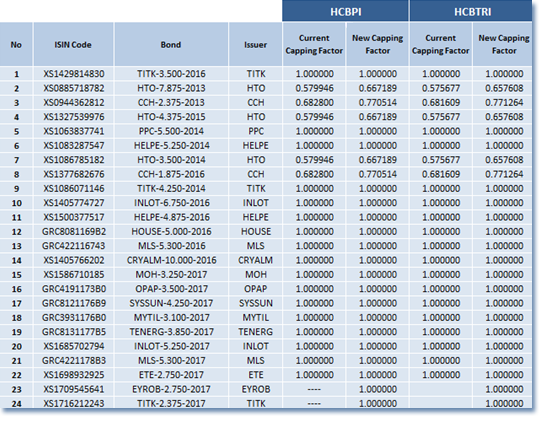Viewport: 543px width, 421px height.
Task: Select bond INLOT-5.250-2017
Action: coord(172,346)
